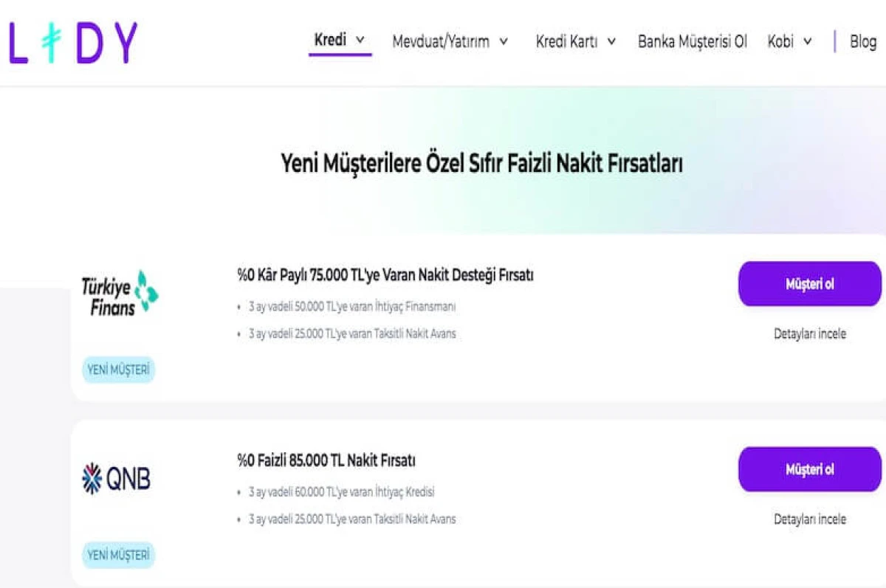Click the Türkiye Finans bank logo
The height and width of the screenshot is (588, 886).
click(x=120, y=294)
